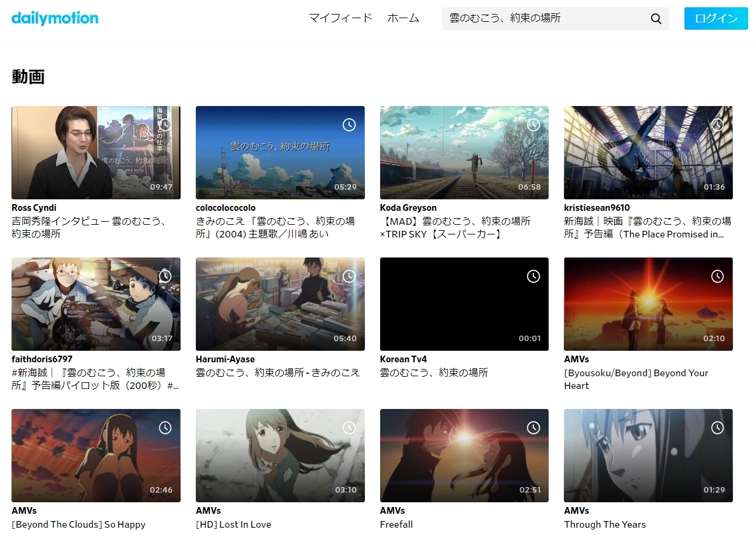Visit AMVs channel above Through The Years
Screen dimensions: 756x538
click(576, 511)
